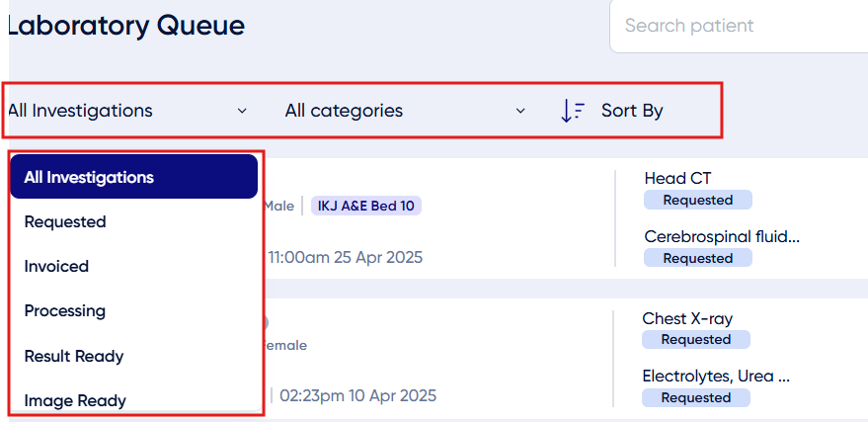Choose Result Ready from the list
Viewport: 868px width, 422px height.
[x=134, y=356]
